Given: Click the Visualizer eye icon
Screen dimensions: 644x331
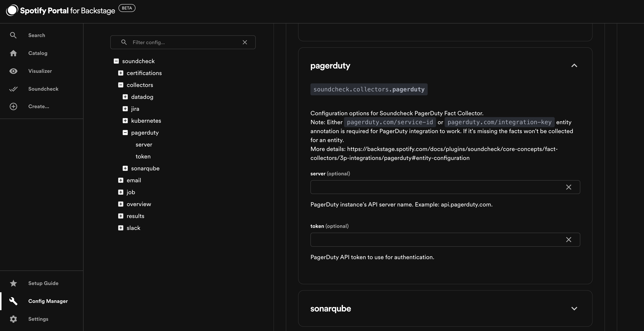Looking at the screenshot, I should pos(13,71).
